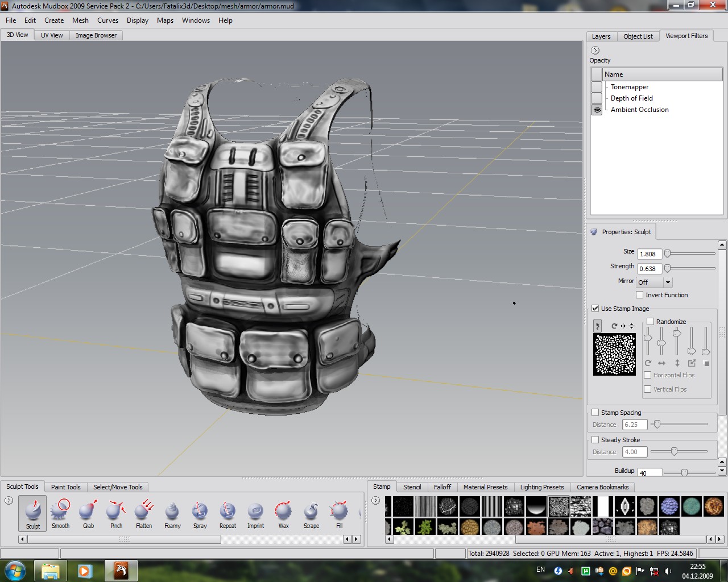Click the Size value input field
728x582 pixels.
point(649,254)
